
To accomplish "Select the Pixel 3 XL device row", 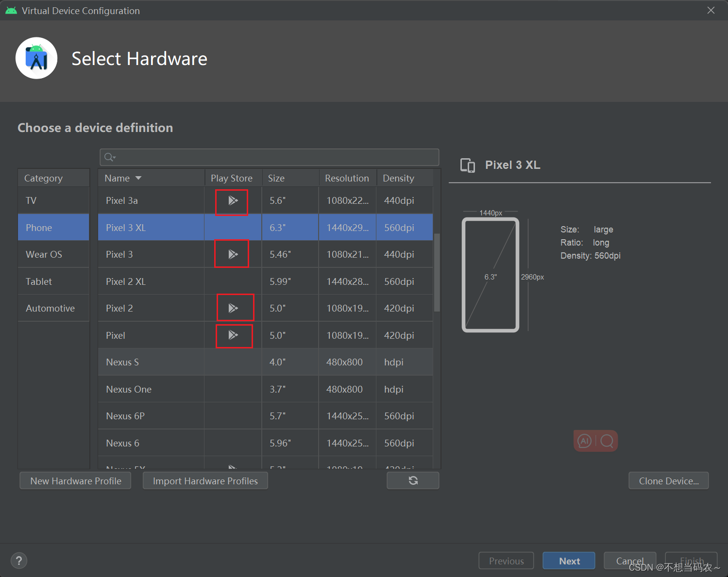I will tap(265, 228).
